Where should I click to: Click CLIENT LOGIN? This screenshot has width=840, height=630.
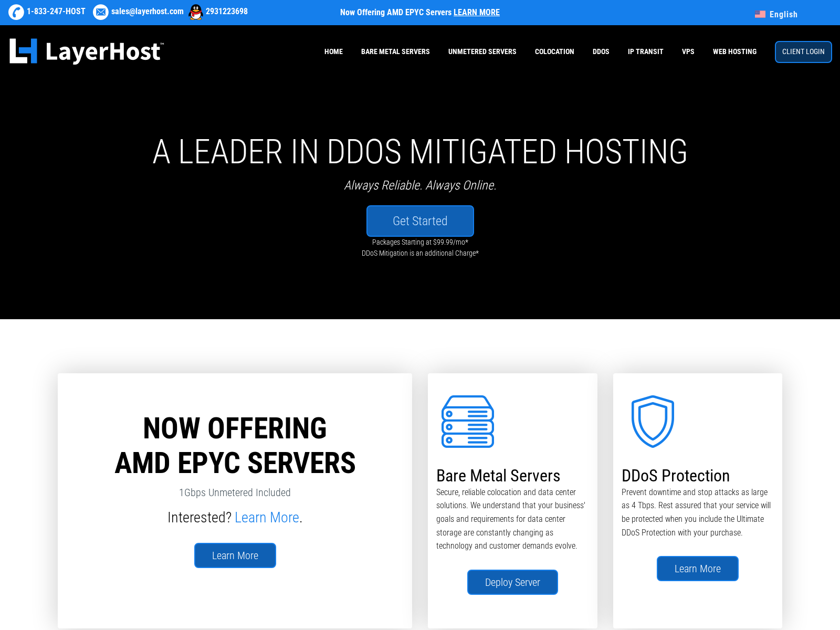(803, 51)
